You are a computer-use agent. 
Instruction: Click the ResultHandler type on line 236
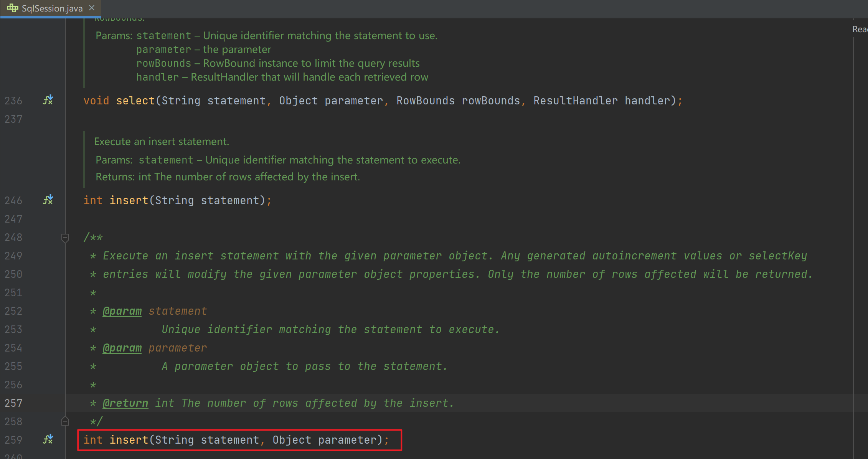(x=576, y=101)
